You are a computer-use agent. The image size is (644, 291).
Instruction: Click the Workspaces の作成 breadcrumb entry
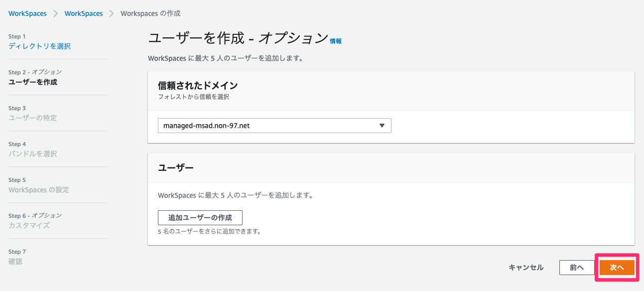pos(150,13)
